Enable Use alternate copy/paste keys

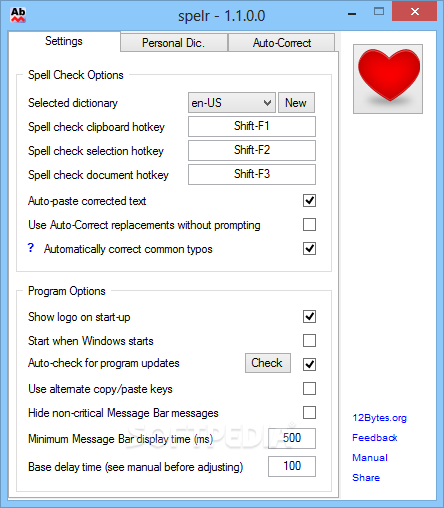(309, 389)
